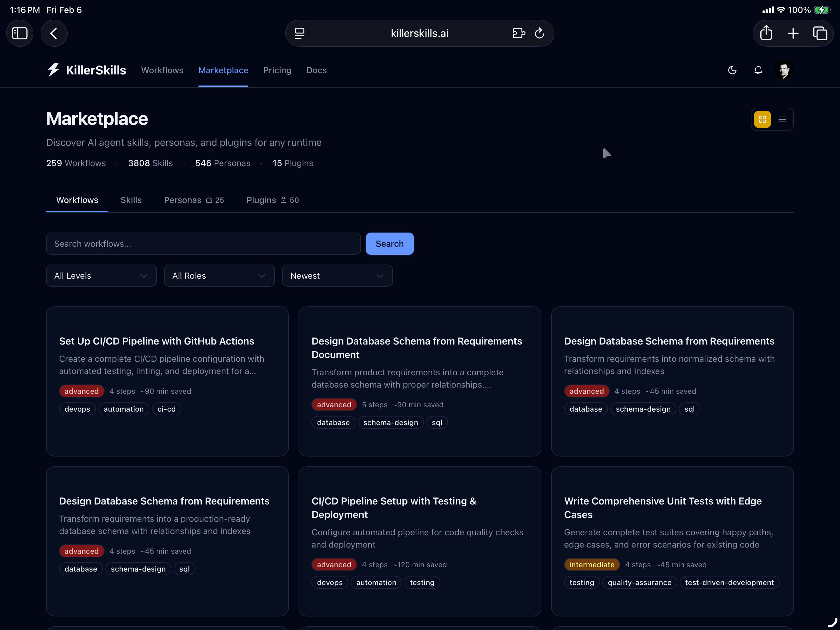Open the Docs link

pyautogui.click(x=316, y=70)
